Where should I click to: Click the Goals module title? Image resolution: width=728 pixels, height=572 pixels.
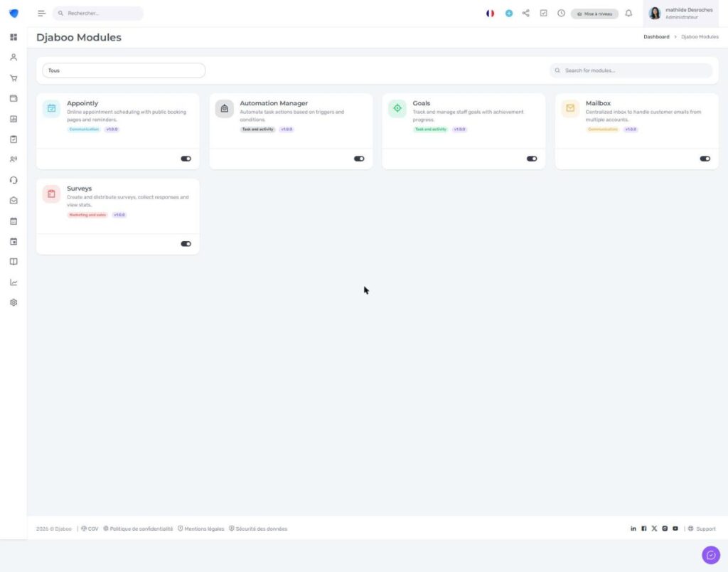[422, 103]
